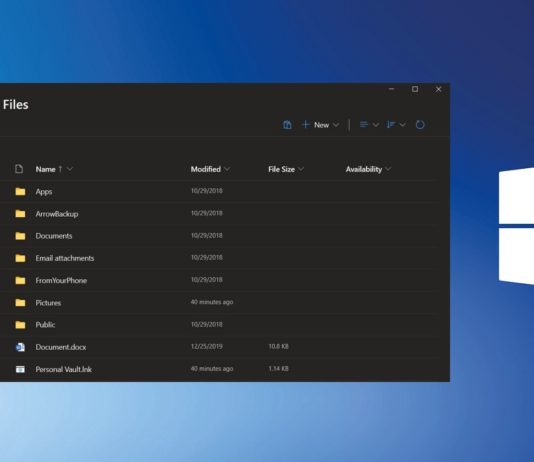Screen dimensions: 534x462
Task: Sort by the Modified column header
Action: click(x=206, y=169)
